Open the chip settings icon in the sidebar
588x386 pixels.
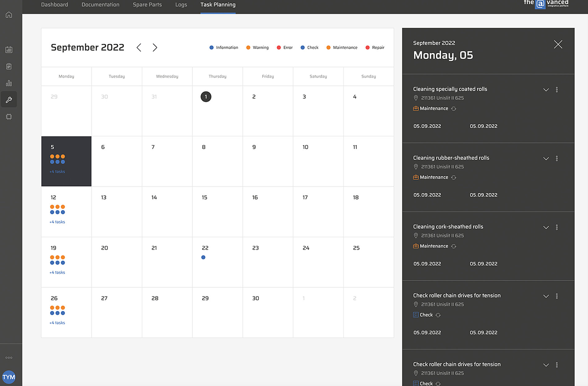[9, 116]
